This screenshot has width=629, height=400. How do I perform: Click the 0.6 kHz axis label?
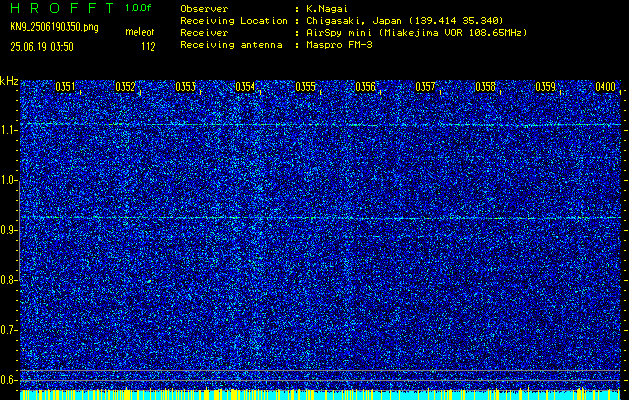[7, 380]
